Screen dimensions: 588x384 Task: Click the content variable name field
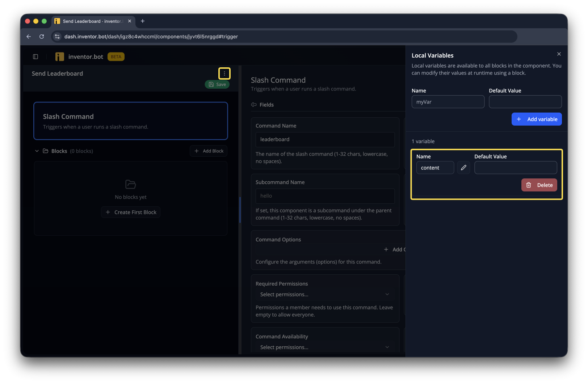pos(435,168)
